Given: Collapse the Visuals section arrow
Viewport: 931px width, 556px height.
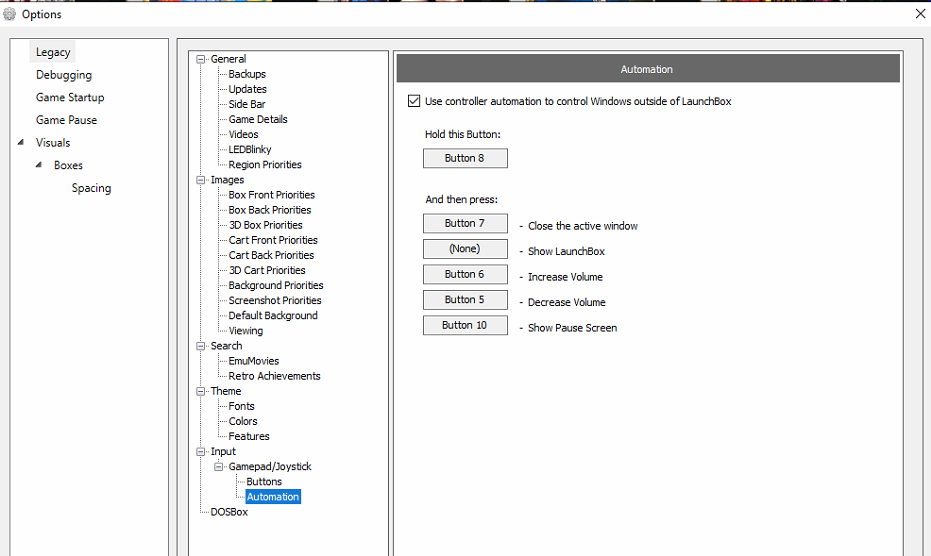Looking at the screenshot, I should click(21, 142).
